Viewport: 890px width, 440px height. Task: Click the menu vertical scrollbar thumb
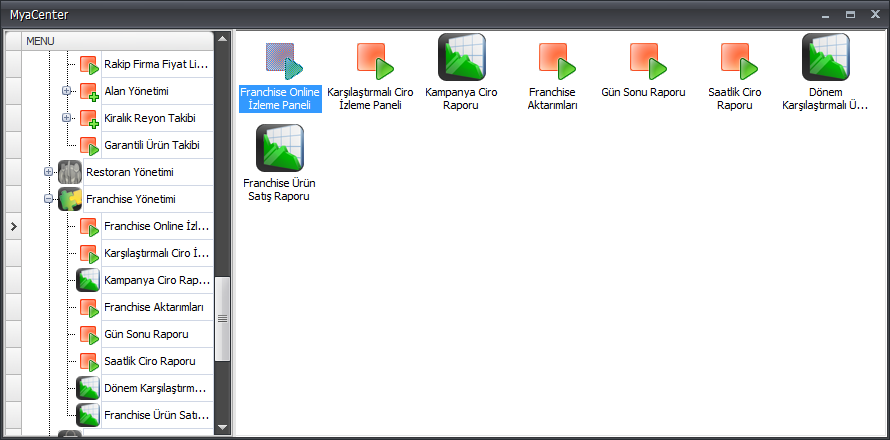222,319
